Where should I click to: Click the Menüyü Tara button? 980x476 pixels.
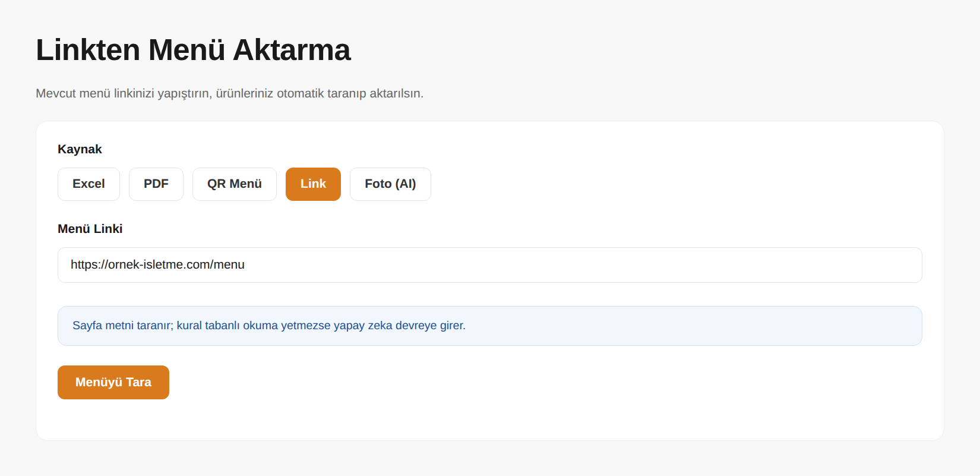coord(113,382)
